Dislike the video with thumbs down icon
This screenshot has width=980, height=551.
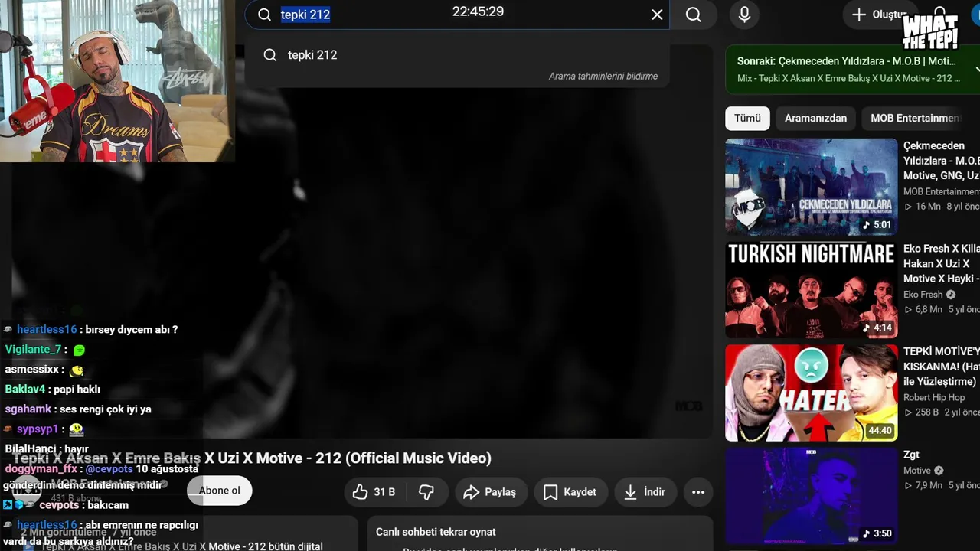(x=426, y=492)
